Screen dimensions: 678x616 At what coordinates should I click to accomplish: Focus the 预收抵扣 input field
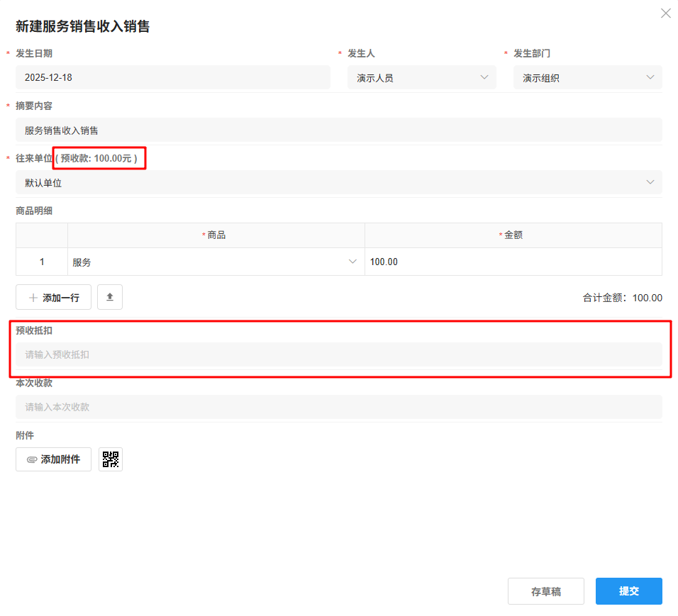click(338, 354)
